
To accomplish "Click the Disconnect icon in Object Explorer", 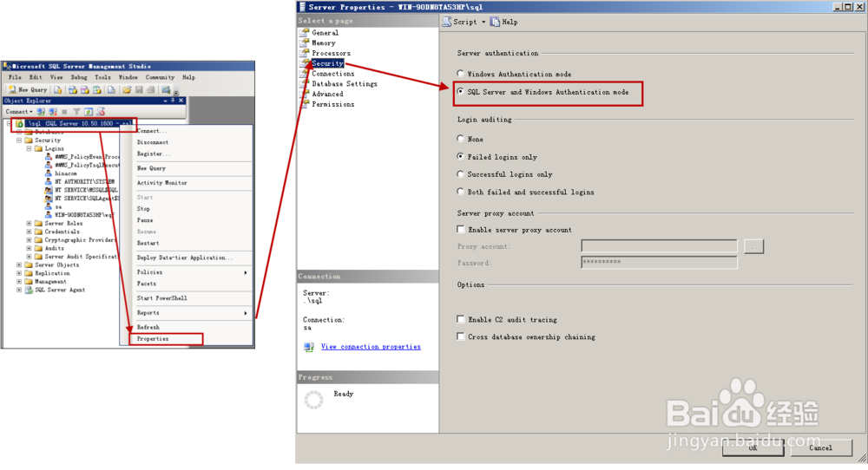I will tap(53, 112).
